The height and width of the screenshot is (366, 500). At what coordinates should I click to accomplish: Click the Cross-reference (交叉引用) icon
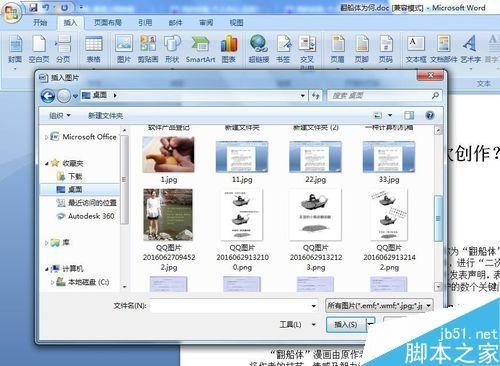click(x=307, y=52)
